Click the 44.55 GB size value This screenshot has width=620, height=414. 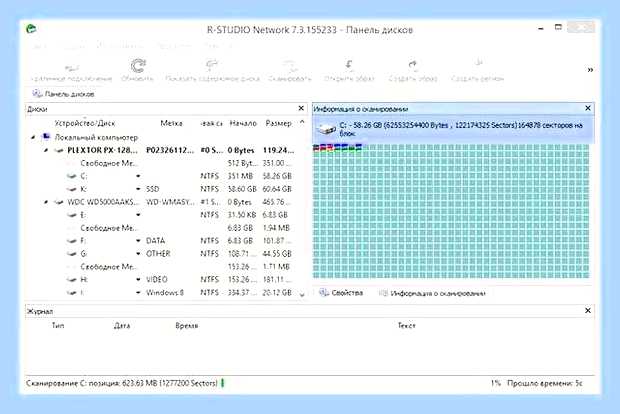coord(277,253)
